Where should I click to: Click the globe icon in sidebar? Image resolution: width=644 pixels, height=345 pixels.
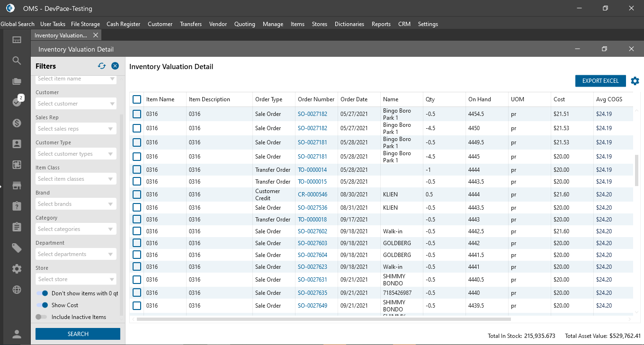(x=17, y=290)
